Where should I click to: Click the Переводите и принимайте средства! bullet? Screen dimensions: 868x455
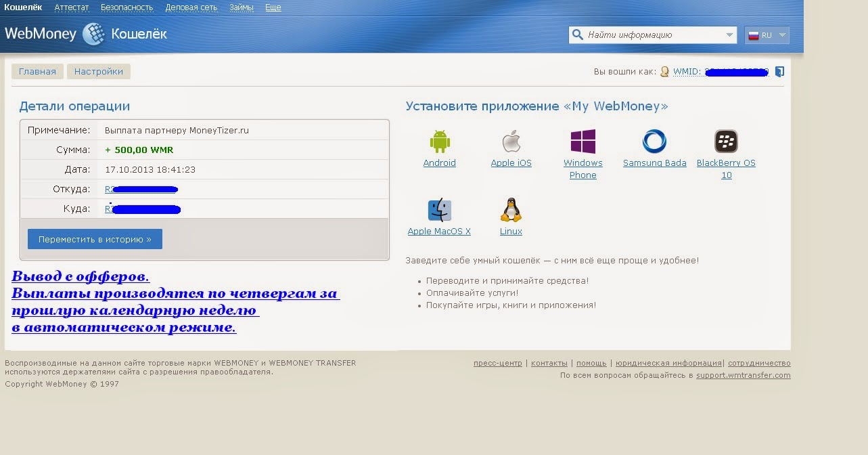tap(507, 281)
